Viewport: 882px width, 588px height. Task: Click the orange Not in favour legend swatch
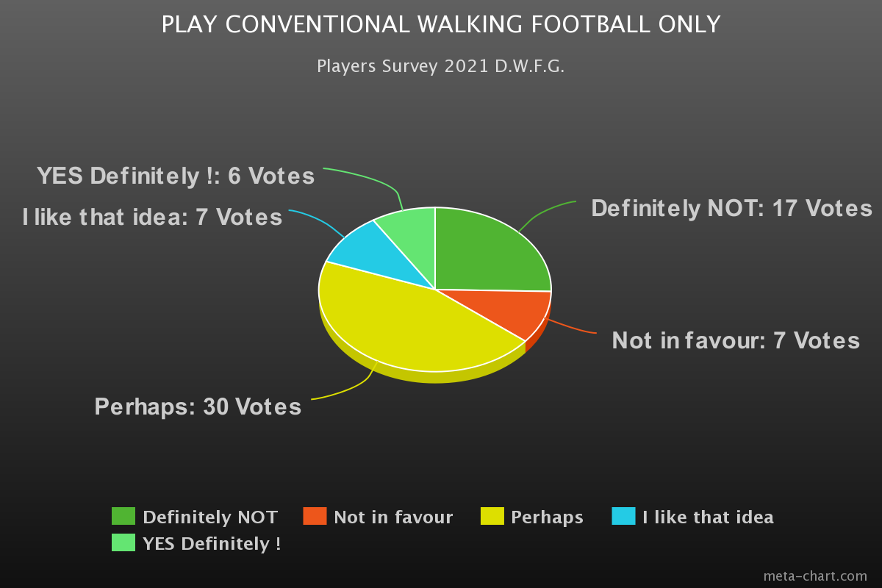315,517
